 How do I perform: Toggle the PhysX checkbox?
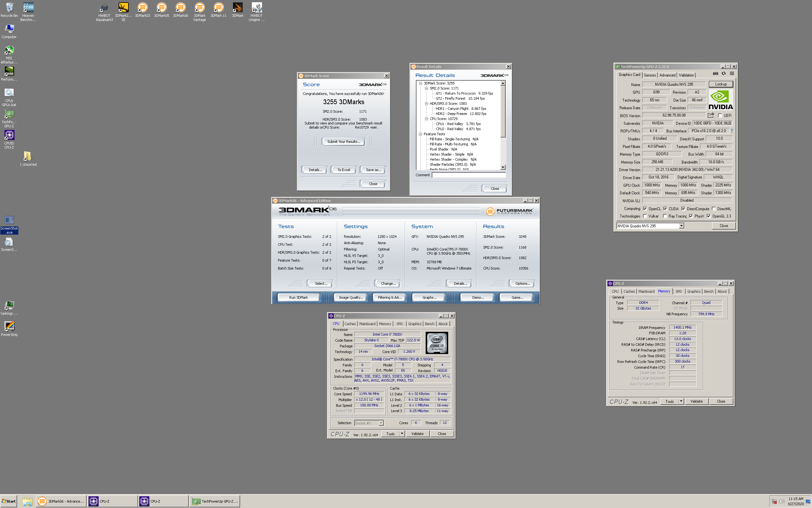coord(691,216)
